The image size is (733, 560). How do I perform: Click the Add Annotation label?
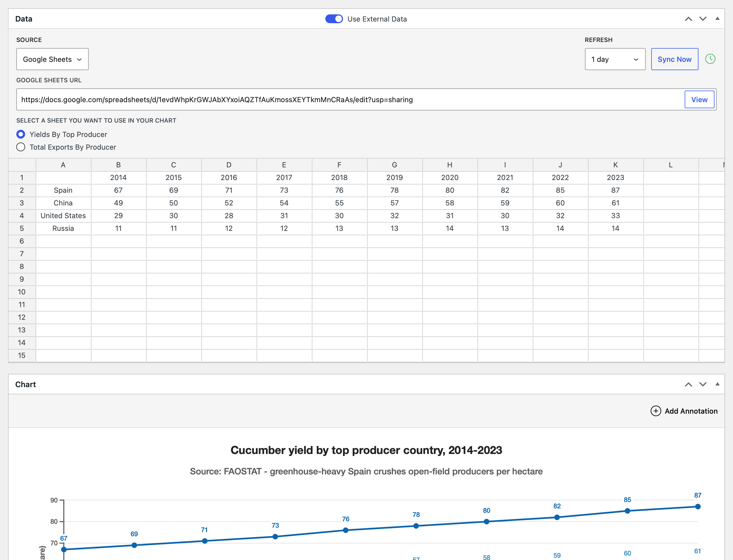tap(691, 411)
